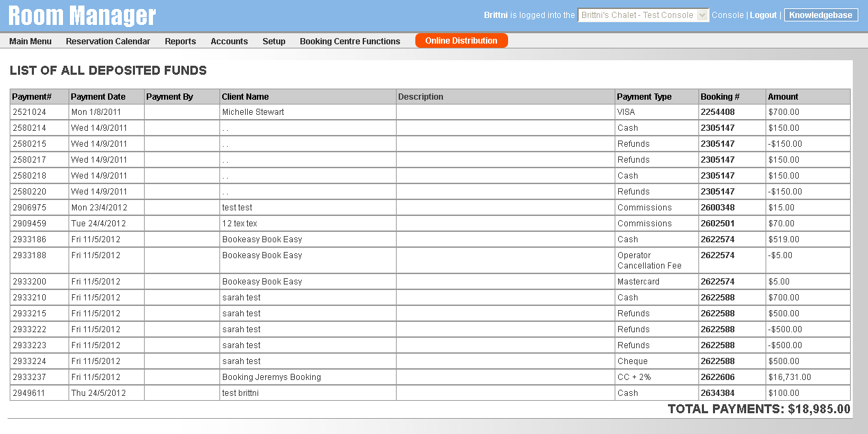The image size is (868, 434).
Task: Open booking number 2600348
Action: click(718, 208)
